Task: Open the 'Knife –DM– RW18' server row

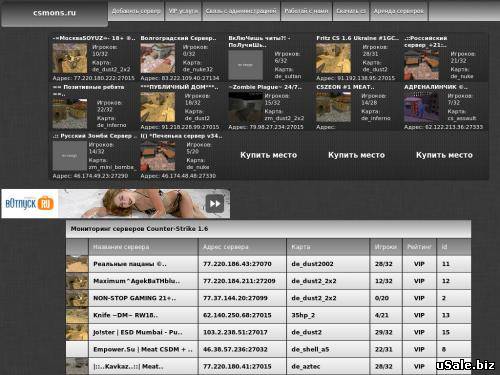Action: coord(268,315)
